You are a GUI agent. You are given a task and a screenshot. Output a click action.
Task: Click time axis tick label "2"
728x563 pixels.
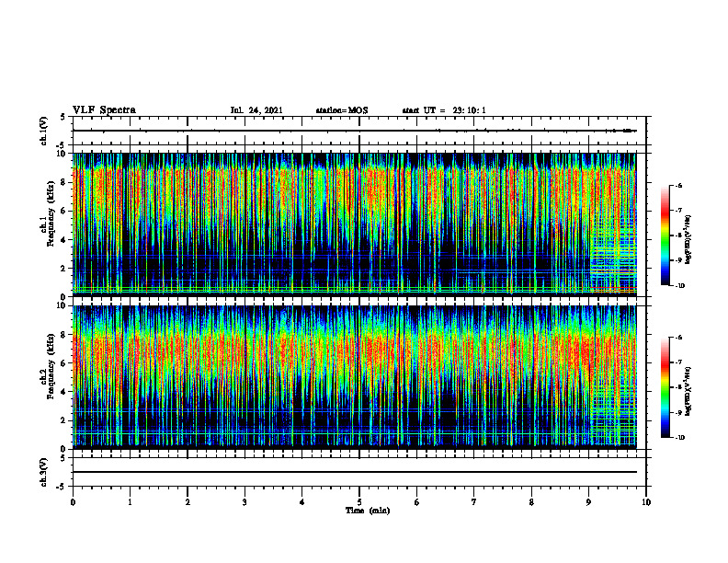[x=188, y=502]
